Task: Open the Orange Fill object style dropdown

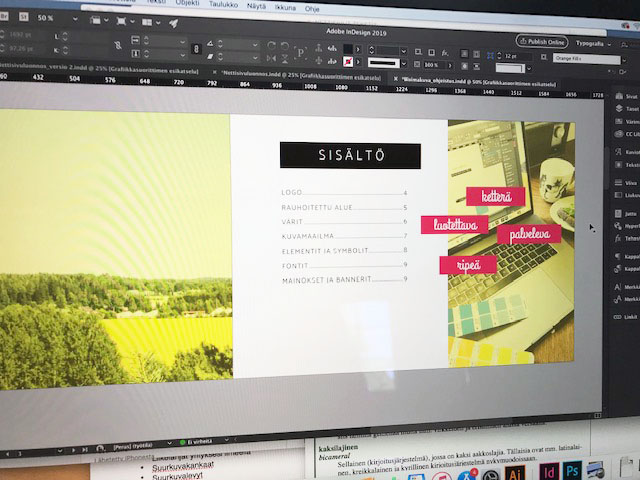Action: [623, 60]
